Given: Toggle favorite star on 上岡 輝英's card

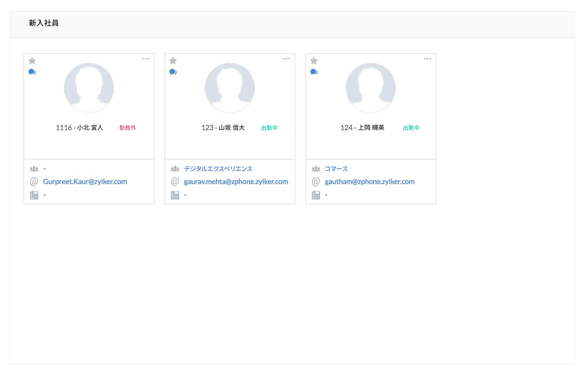Looking at the screenshot, I should pos(314,61).
